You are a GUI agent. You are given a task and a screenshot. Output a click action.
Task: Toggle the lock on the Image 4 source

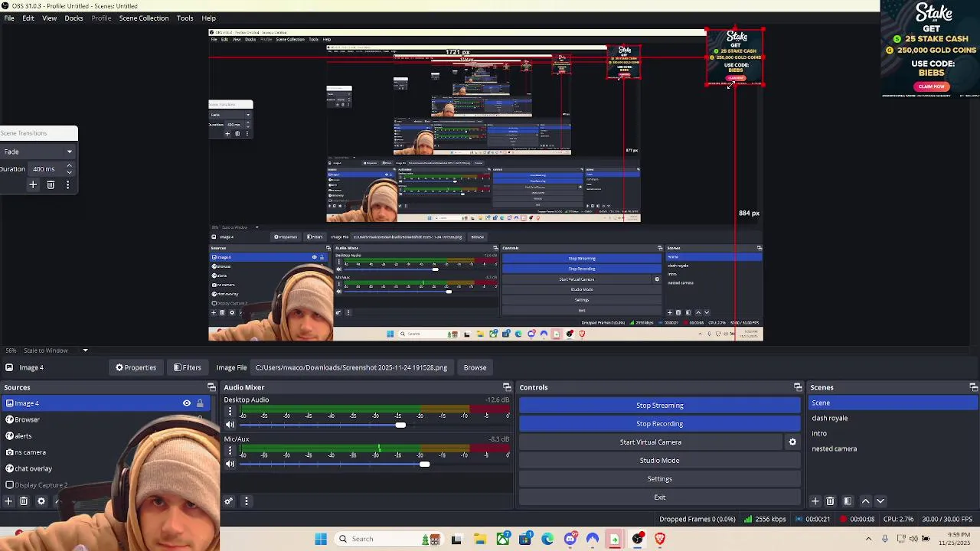[200, 403]
